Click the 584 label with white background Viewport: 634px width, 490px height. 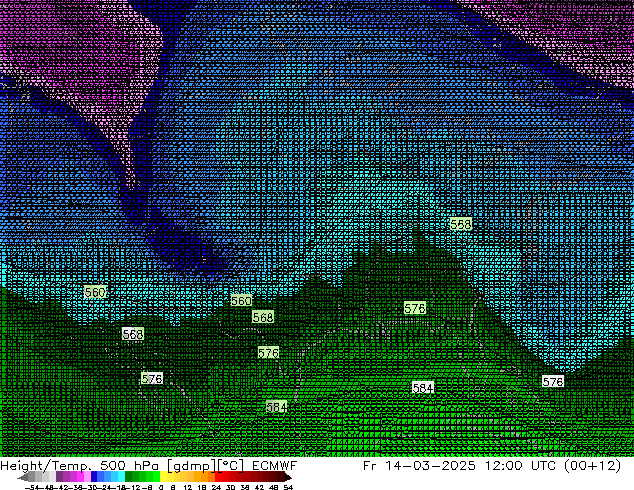[423, 388]
